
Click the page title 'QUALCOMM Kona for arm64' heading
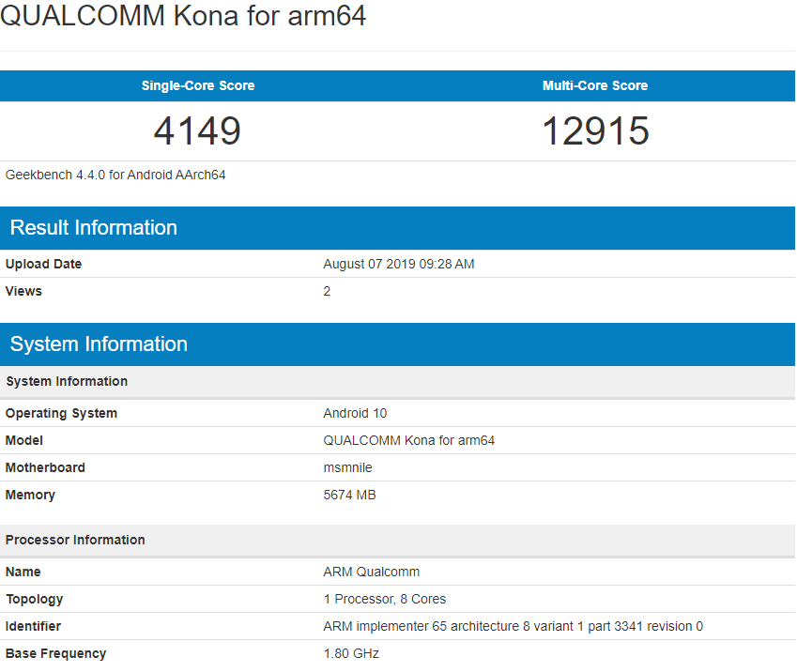click(183, 15)
